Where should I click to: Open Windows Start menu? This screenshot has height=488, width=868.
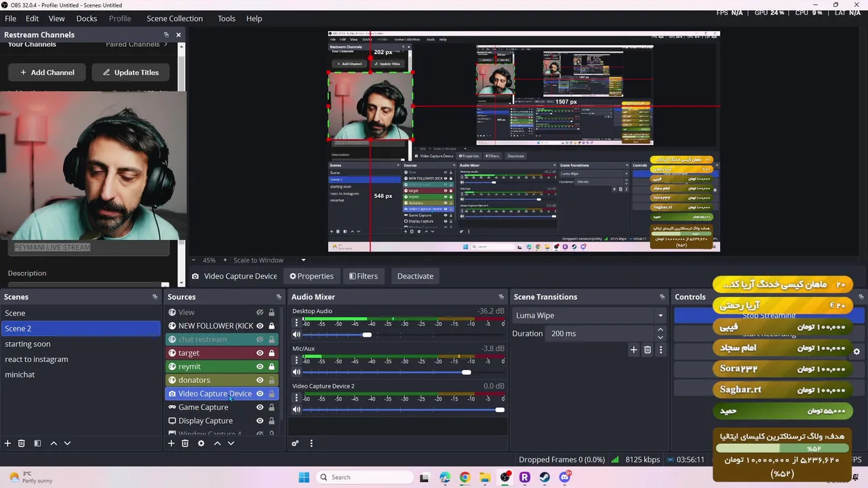pos(304,477)
